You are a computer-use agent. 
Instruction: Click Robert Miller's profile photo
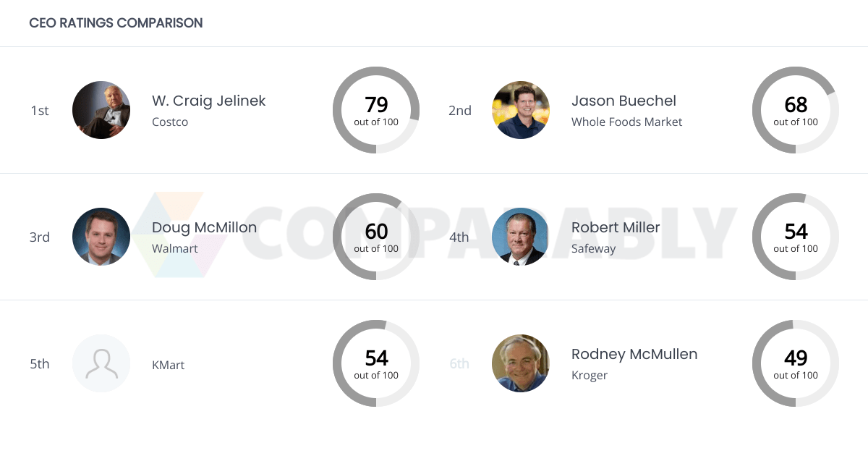pyautogui.click(x=521, y=237)
